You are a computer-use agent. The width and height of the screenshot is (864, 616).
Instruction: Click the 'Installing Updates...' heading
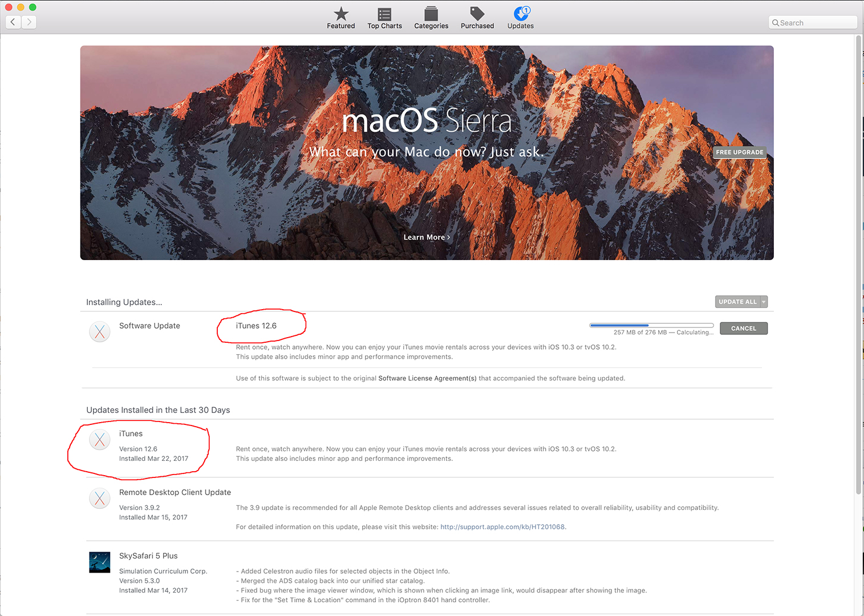pyautogui.click(x=124, y=302)
